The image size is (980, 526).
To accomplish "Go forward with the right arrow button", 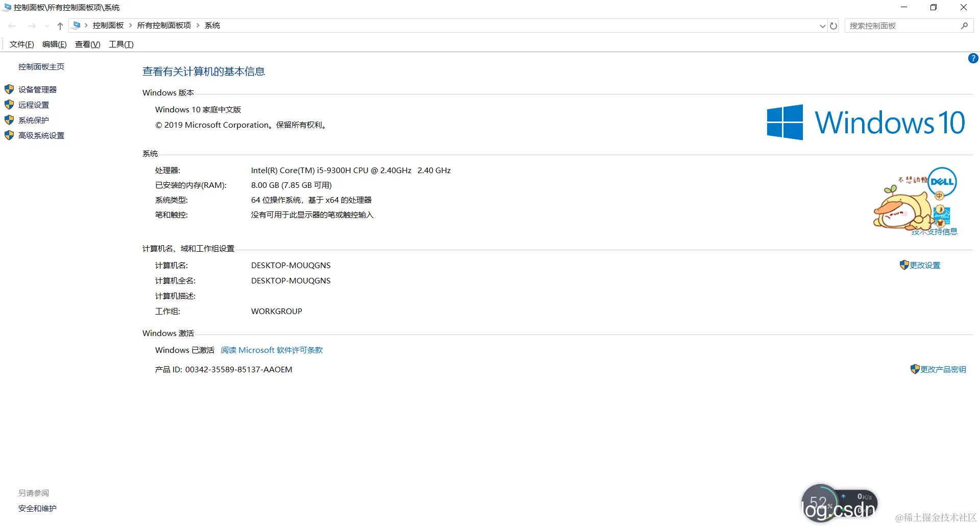I will (32, 26).
